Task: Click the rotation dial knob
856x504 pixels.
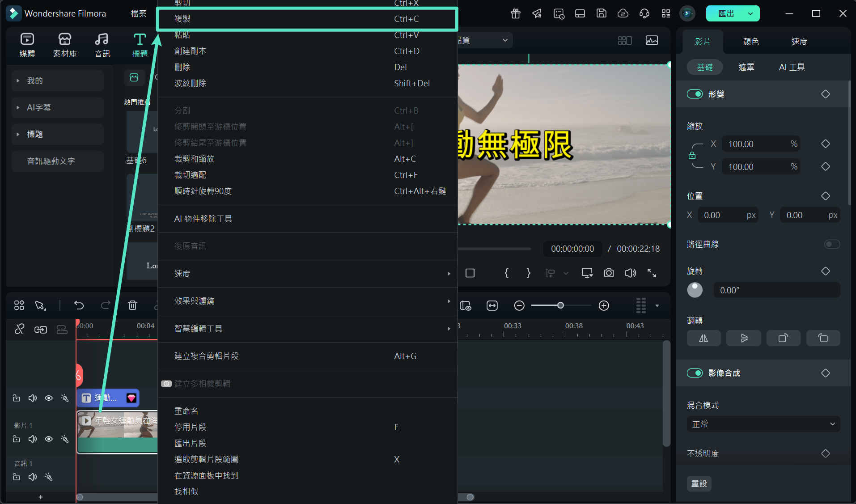Action: tap(695, 290)
